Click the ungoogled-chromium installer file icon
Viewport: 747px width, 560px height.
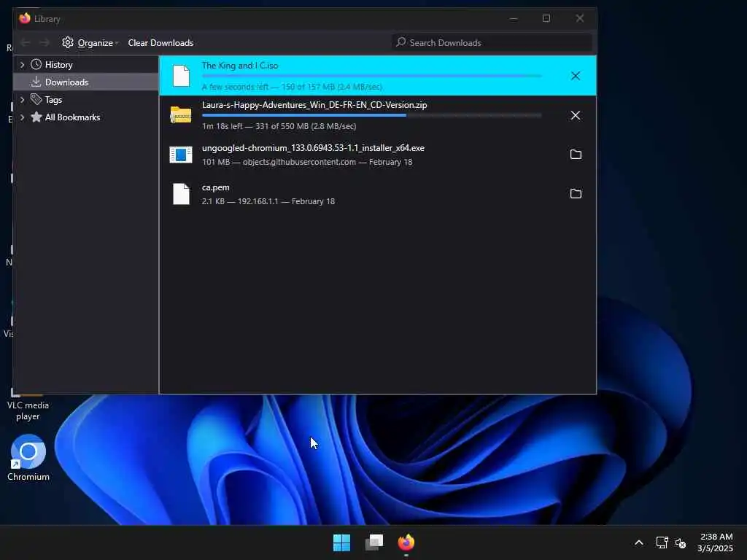pos(181,155)
